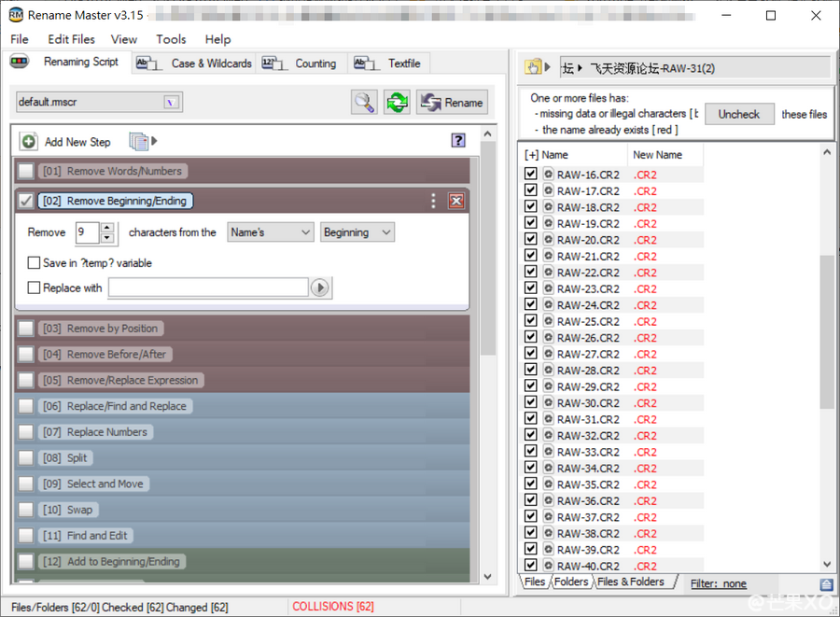The image size is (840, 617).
Task: Decrease the Remove character count
Action: (x=107, y=238)
